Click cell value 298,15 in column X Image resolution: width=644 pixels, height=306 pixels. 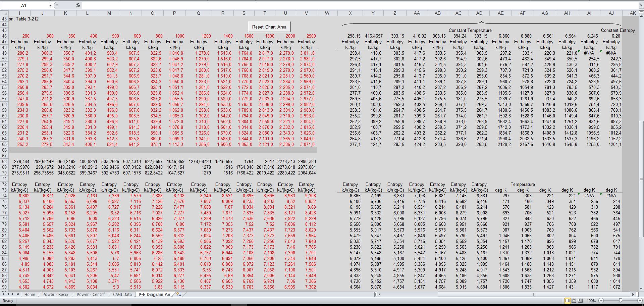coord(354,36)
